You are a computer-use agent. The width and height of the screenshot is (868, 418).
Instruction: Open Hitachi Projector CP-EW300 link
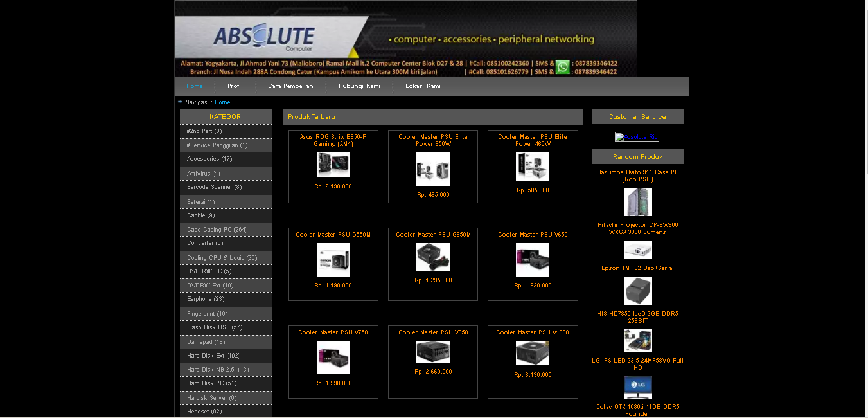pos(637,228)
